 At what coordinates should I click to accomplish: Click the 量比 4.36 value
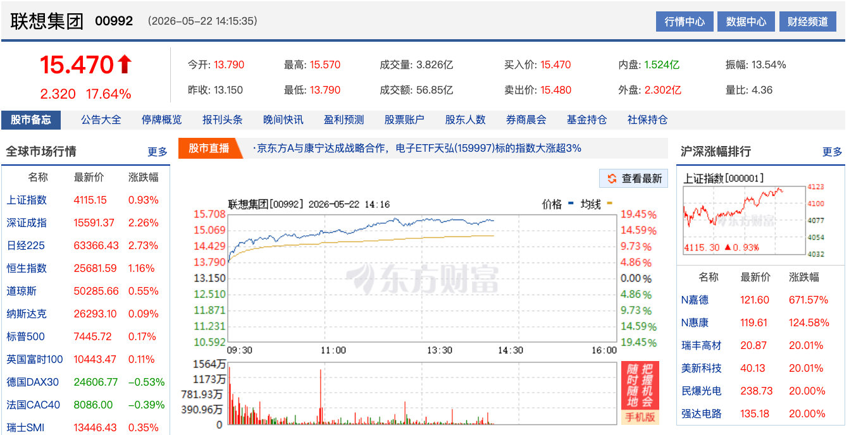pyautogui.click(x=762, y=90)
